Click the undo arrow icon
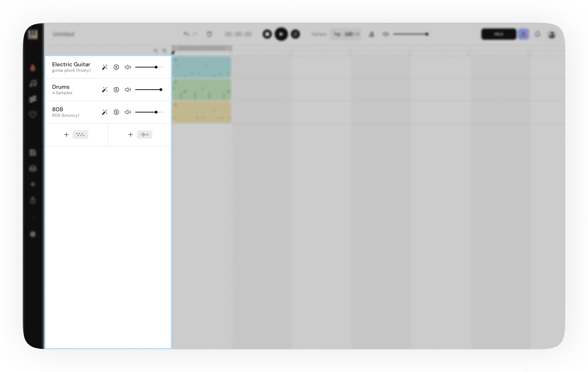Viewport: 588px width, 372px height. pyautogui.click(x=186, y=34)
